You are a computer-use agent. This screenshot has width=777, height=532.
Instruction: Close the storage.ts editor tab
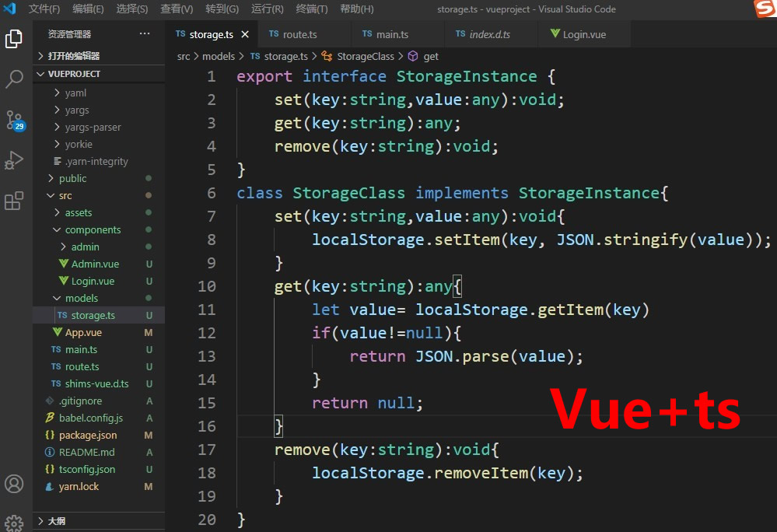(245, 34)
